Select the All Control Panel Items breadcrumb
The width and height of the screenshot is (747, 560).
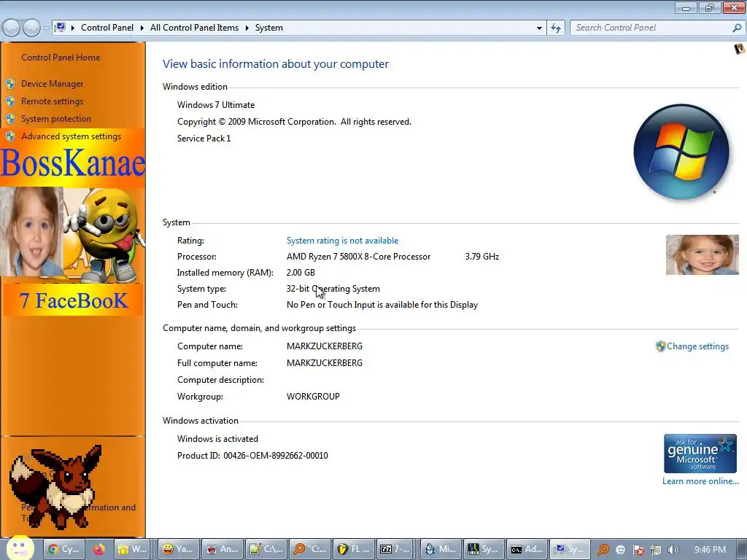point(194,28)
